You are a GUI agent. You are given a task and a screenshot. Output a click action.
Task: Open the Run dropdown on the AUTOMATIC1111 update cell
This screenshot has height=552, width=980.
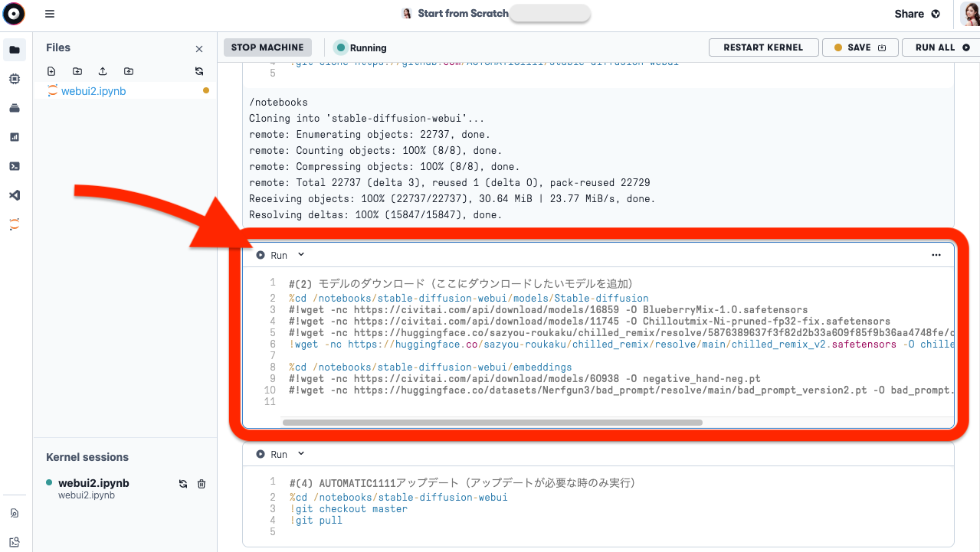pos(300,453)
